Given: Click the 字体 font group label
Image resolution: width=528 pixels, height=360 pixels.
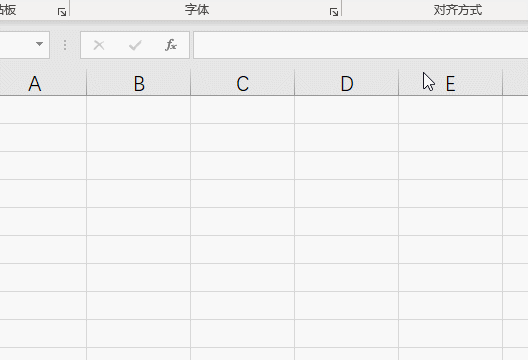Looking at the screenshot, I should coord(197,10).
